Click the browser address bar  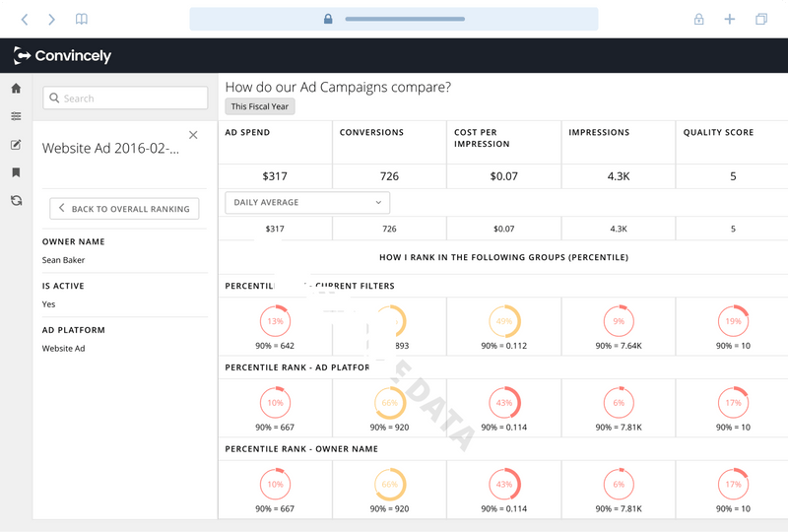pos(393,19)
